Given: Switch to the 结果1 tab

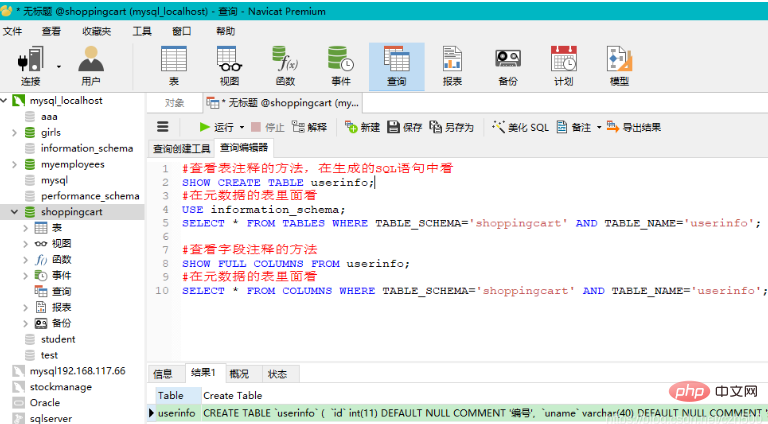Looking at the screenshot, I should pyautogui.click(x=204, y=373).
